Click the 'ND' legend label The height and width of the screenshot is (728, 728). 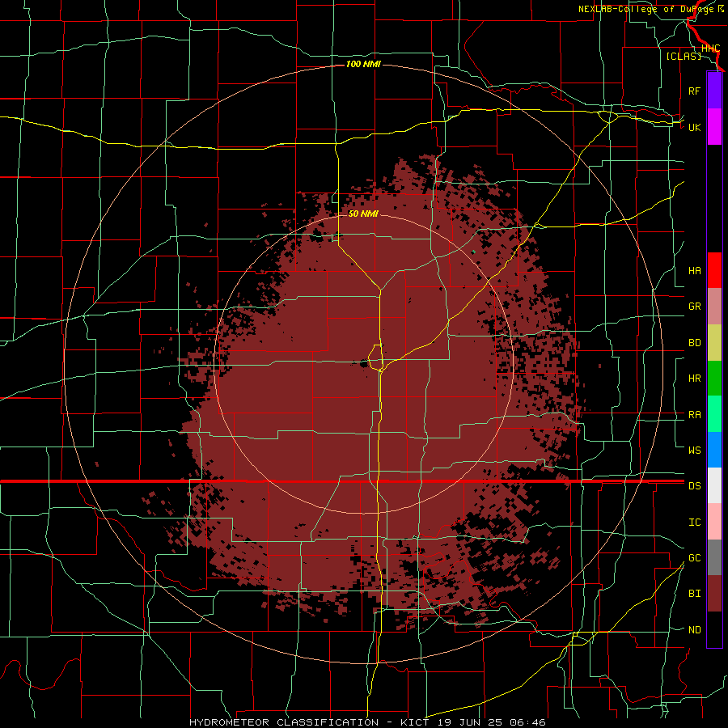tap(694, 629)
